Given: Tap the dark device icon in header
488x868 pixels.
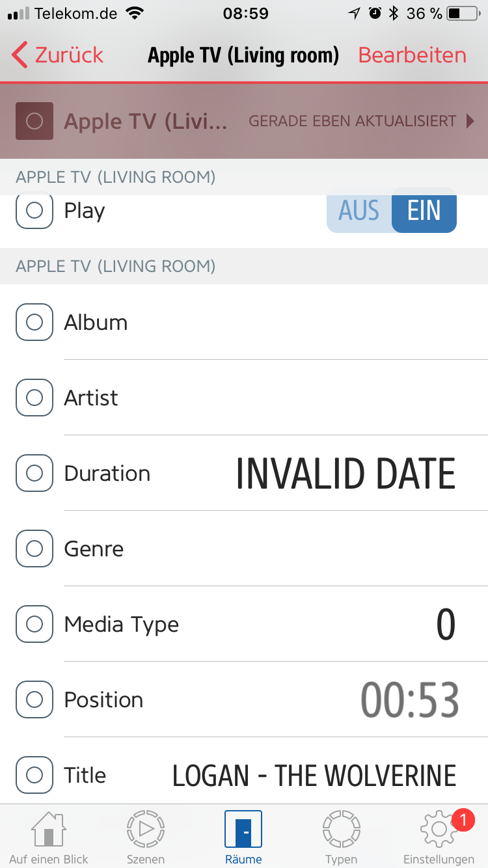Looking at the screenshot, I should (34, 121).
